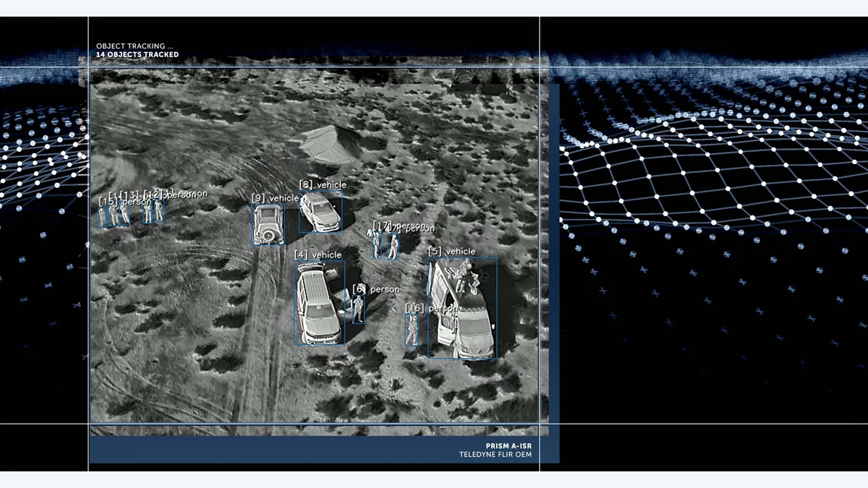Click the tracking box around vehicle 8

coord(320,212)
